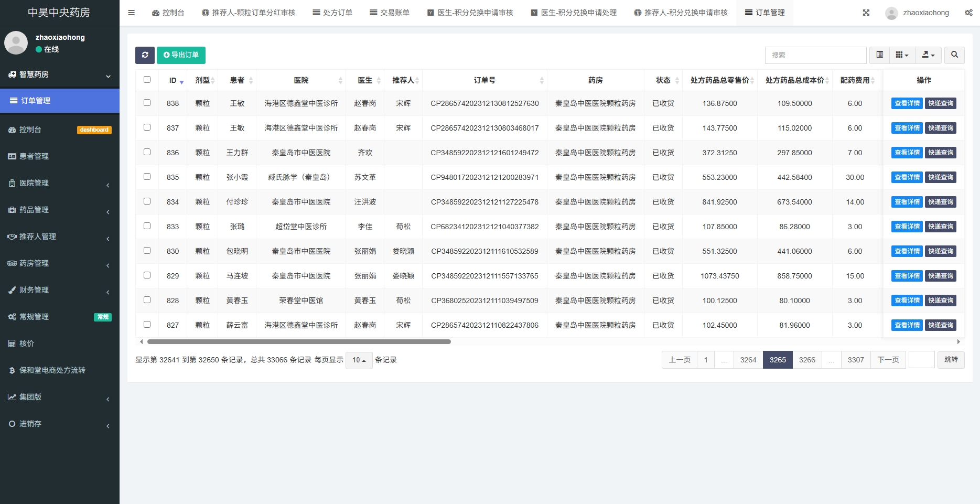980x504 pixels.
Task: Toggle the card view list icon
Action: [x=879, y=55]
